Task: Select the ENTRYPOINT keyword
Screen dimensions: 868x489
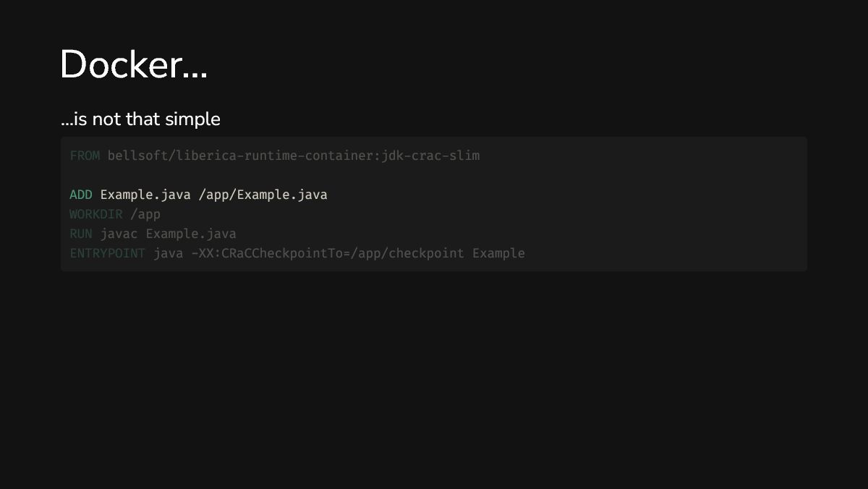Action: tap(107, 253)
